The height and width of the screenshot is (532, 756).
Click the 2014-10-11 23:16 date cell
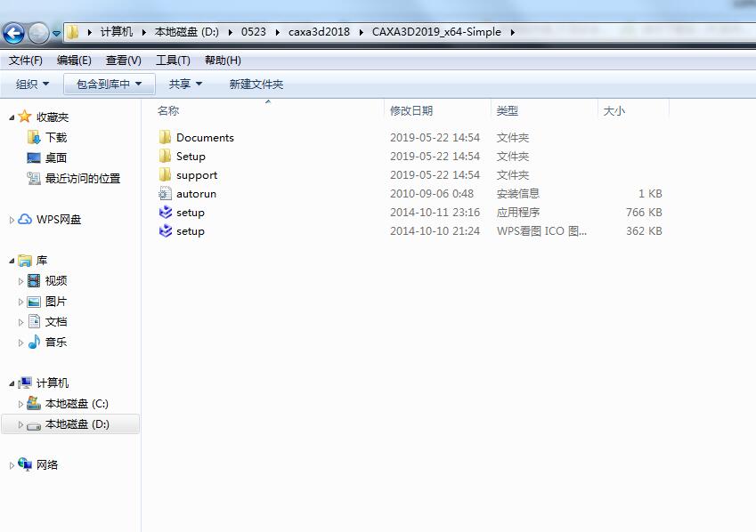pyautogui.click(x=435, y=213)
